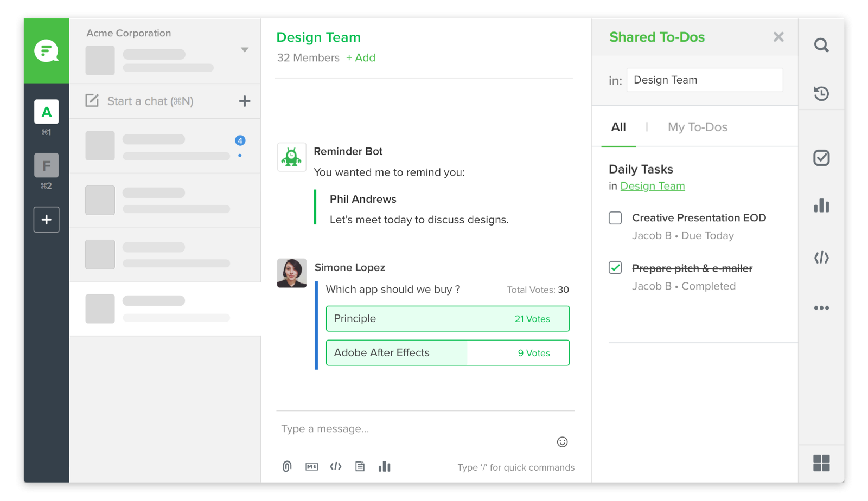Vote for Adobe After Effects option
868x501 pixels.
pos(448,353)
